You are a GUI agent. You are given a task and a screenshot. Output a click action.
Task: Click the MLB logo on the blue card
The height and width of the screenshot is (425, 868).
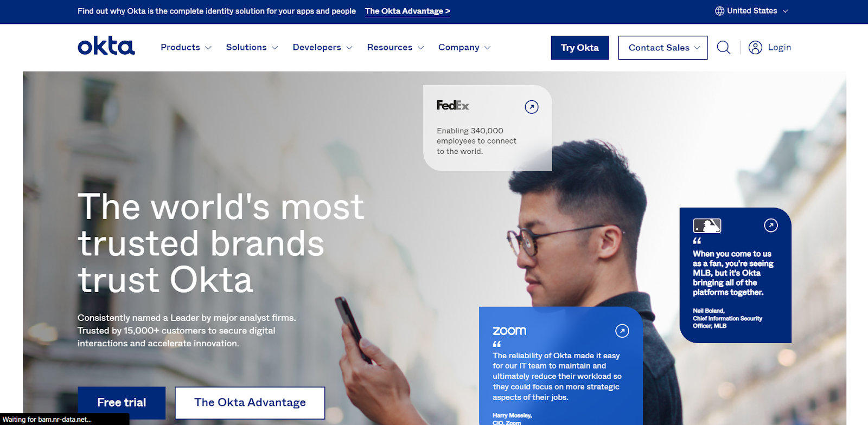point(707,226)
